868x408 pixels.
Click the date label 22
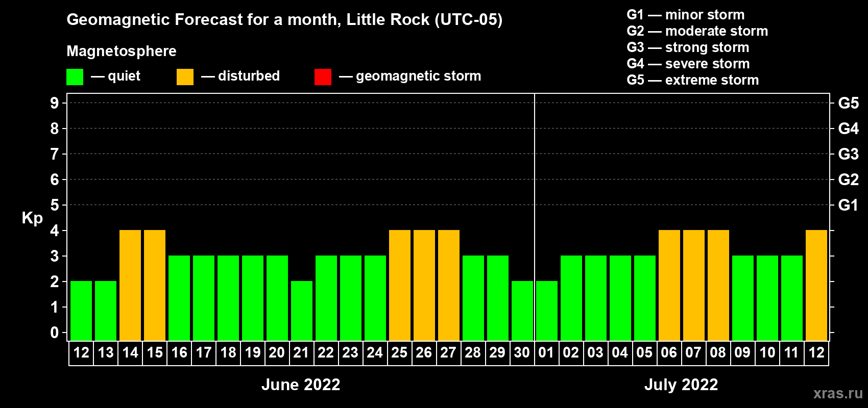coord(326,353)
